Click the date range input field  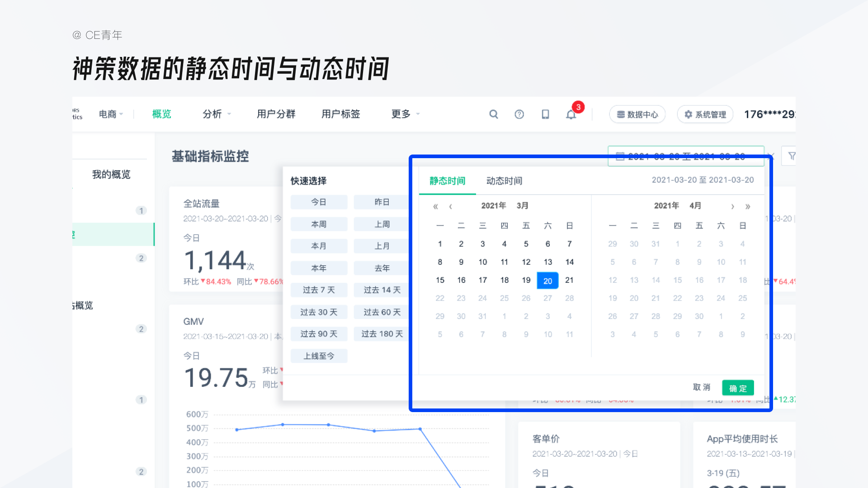[x=686, y=156]
